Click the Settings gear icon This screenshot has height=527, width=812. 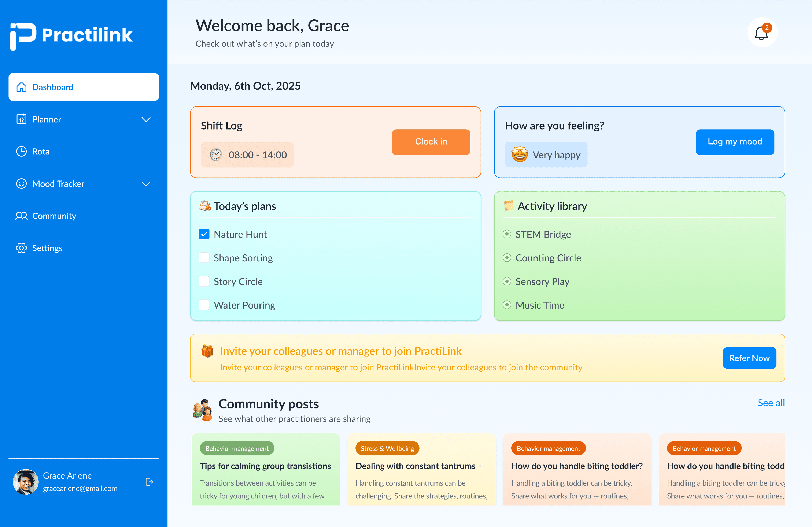(x=22, y=248)
